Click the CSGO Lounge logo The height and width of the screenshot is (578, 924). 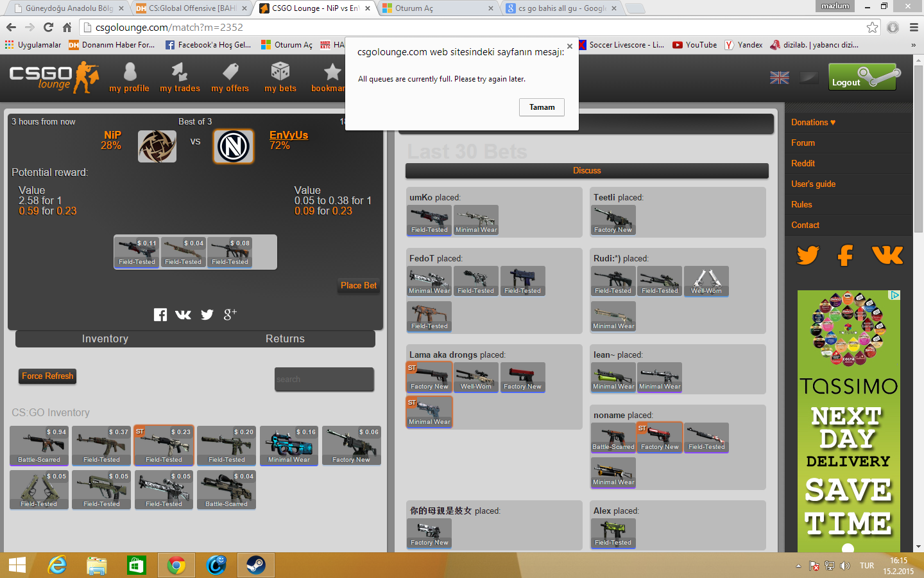pos(55,78)
